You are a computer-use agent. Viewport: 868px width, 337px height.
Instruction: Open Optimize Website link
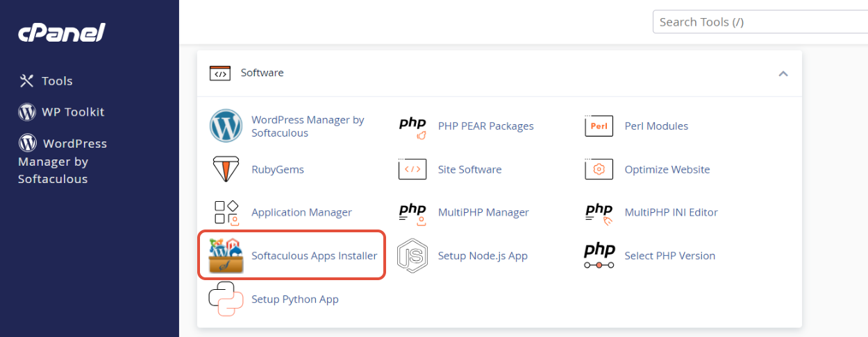click(667, 169)
